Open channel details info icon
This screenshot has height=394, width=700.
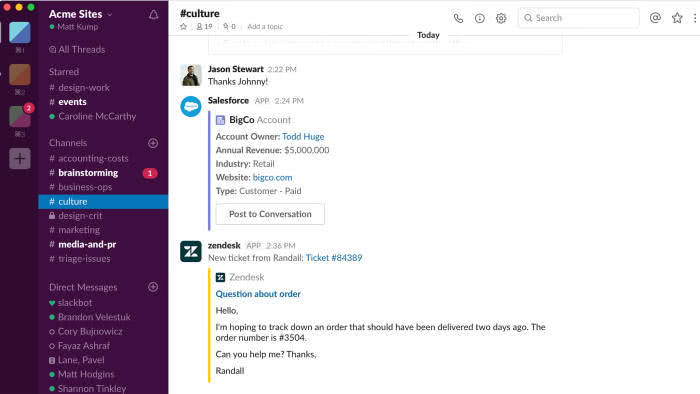(479, 18)
